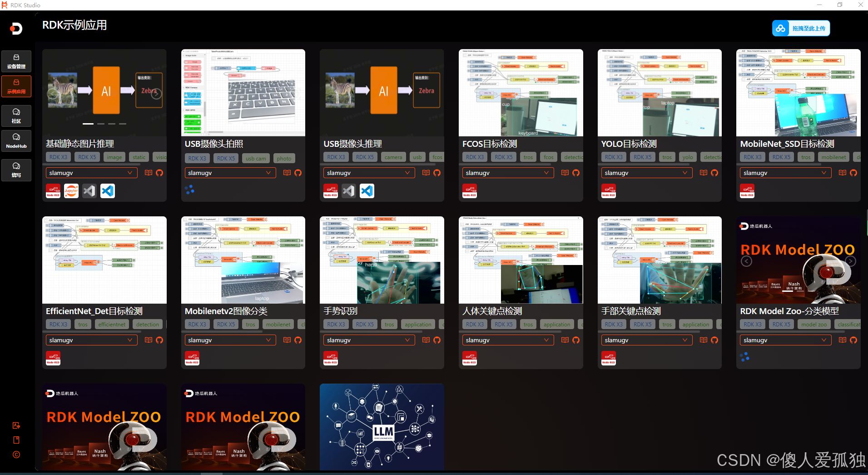Select second slide indicator in 基础静态图片推理
868x475 pixels.
(101, 124)
